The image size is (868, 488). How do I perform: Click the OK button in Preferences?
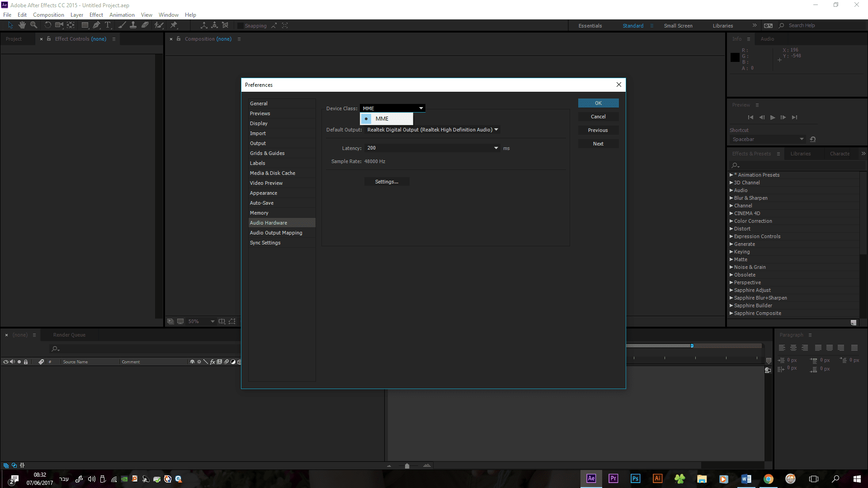click(x=598, y=103)
